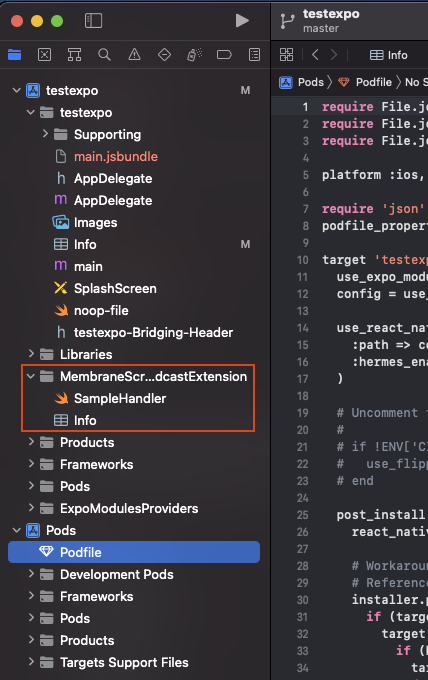This screenshot has height=680, width=428.
Task: Click the master branch icon
Action: point(287,21)
